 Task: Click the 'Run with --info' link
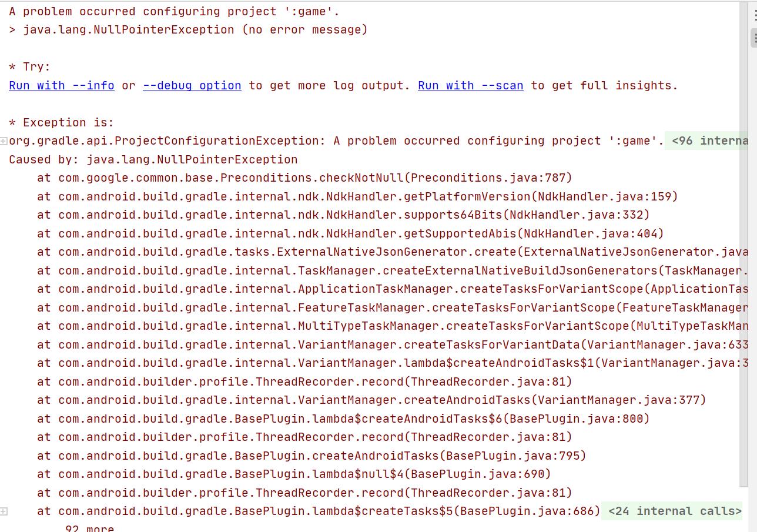point(62,86)
